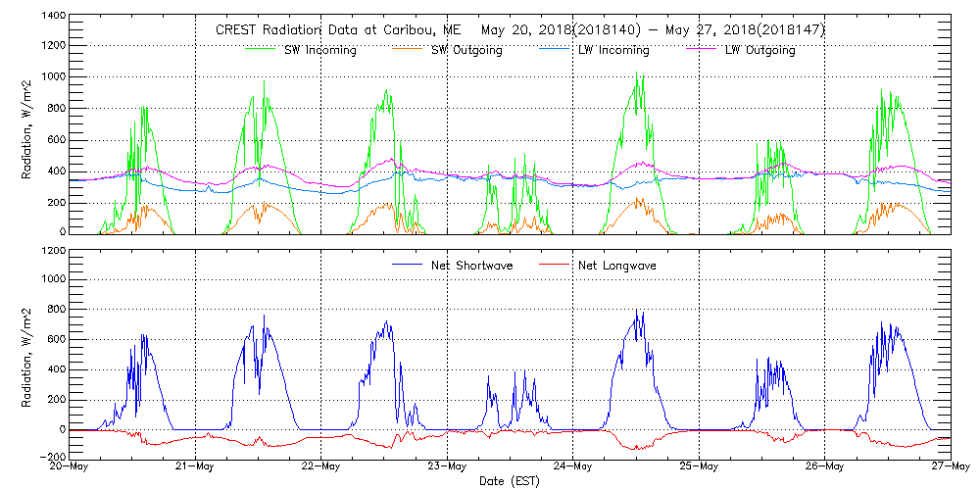Screen dimensions: 980x490
Task: Click the 23-May x-axis label
Action: pos(447,466)
